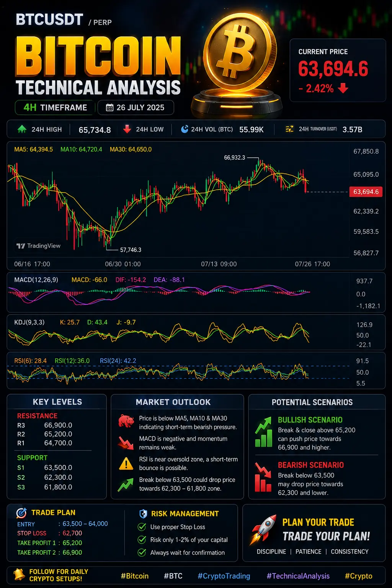Click the red down arrow next to -2.42%
The width and height of the screenshot is (392, 588).
point(343,88)
